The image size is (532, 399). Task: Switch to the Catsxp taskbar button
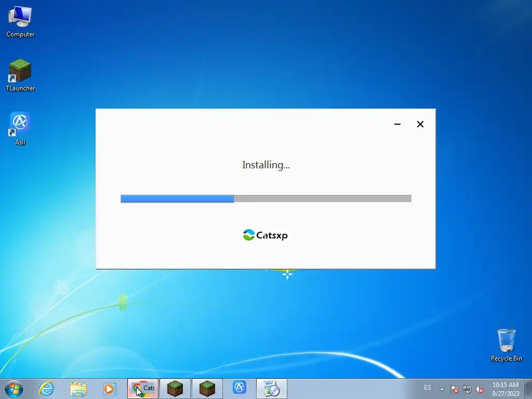(x=143, y=389)
